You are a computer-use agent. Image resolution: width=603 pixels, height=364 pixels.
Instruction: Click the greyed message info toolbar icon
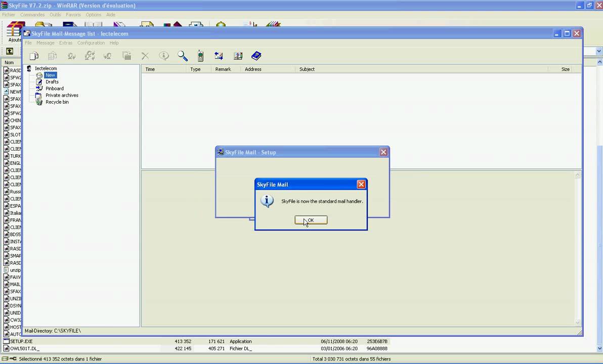[164, 56]
